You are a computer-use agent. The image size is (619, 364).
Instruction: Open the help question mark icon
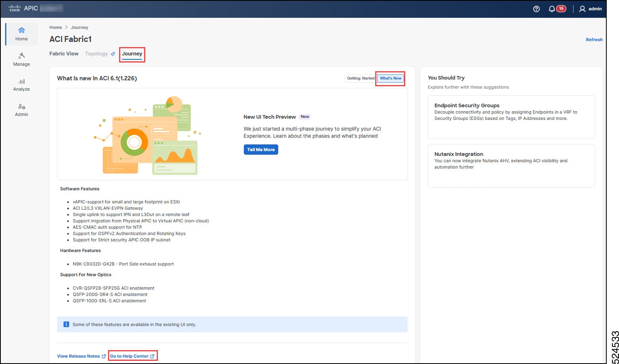pyautogui.click(x=537, y=9)
